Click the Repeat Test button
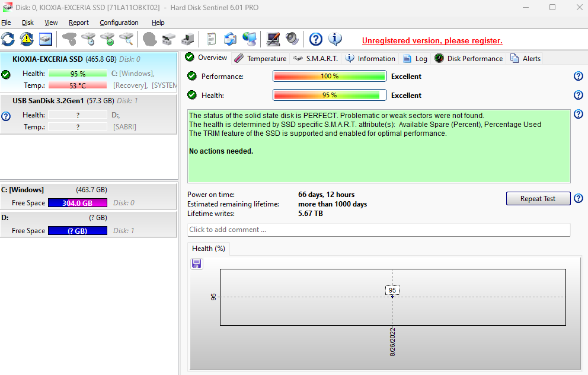Image resolution: width=588 pixels, height=375 pixels. [538, 199]
